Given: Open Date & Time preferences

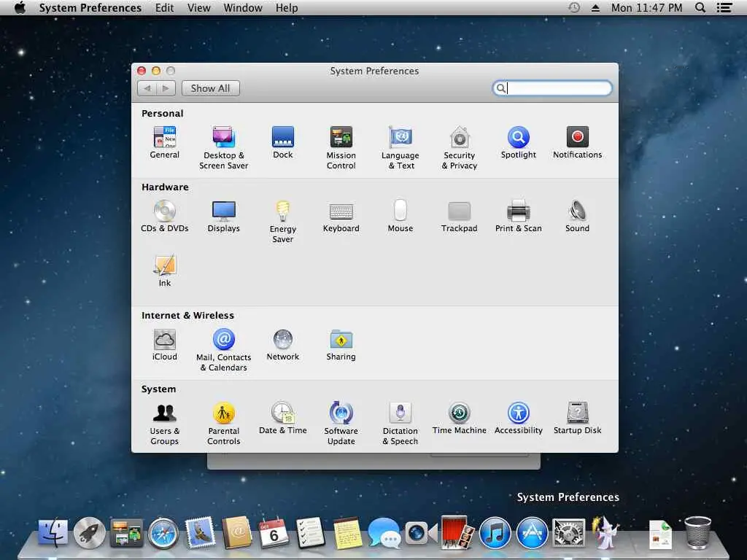Looking at the screenshot, I should click(x=282, y=418).
